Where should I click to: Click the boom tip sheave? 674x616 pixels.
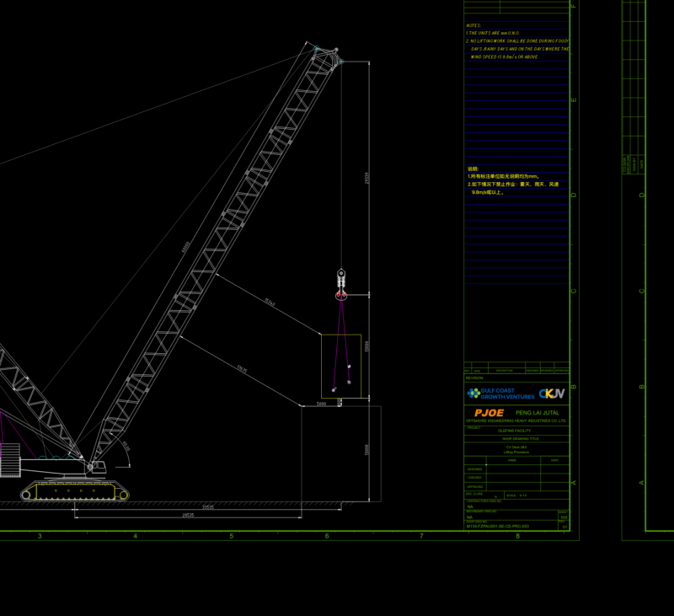pyautogui.click(x=341, y=62)
